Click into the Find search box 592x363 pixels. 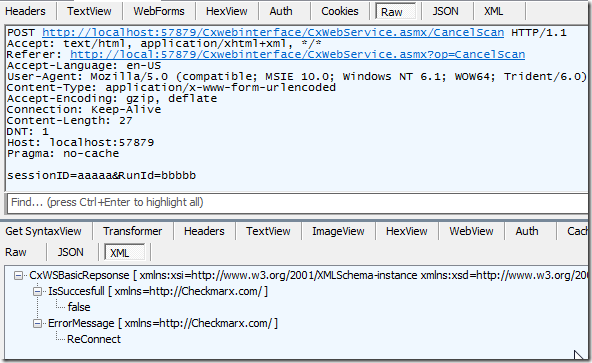point(298,202)
